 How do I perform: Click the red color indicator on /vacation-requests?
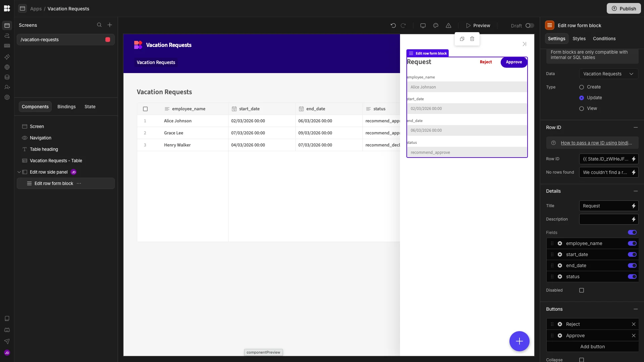[108, 40]
